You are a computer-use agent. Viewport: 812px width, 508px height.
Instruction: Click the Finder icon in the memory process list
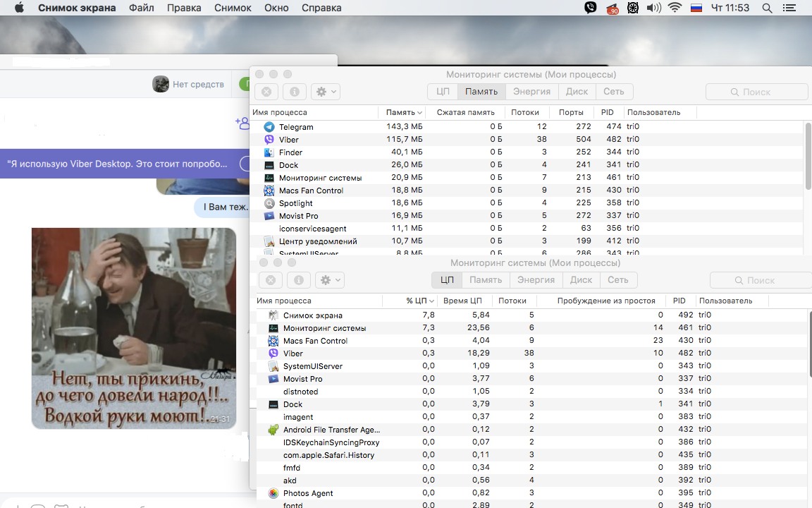[269, 152]
